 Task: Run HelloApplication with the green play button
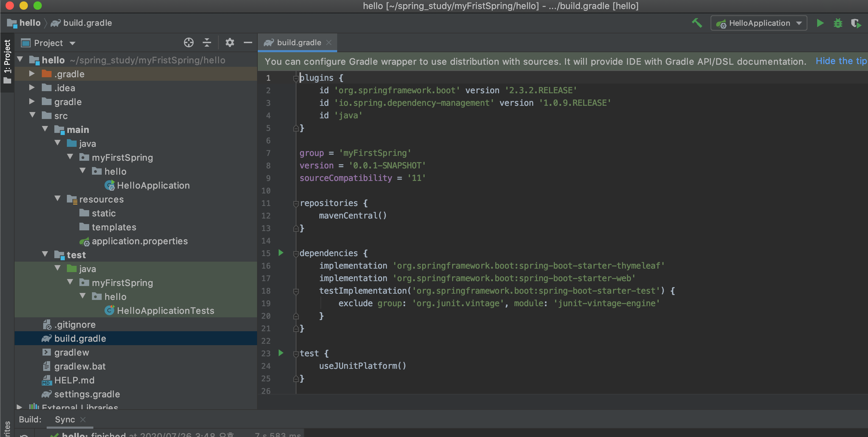point(820,23)
